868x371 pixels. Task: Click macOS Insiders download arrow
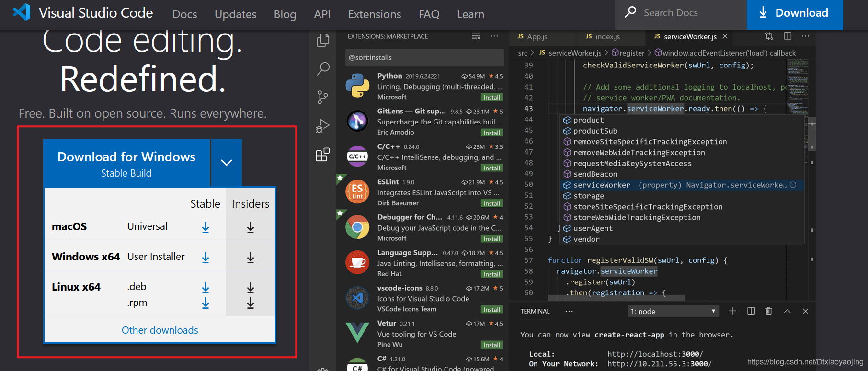[x=251, y=227]
